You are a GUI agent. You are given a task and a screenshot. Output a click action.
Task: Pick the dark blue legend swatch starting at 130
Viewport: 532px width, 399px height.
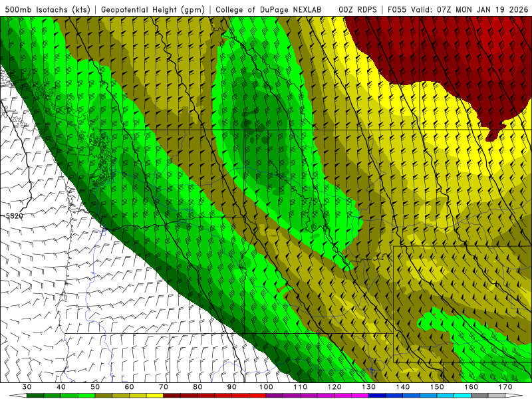377,396
